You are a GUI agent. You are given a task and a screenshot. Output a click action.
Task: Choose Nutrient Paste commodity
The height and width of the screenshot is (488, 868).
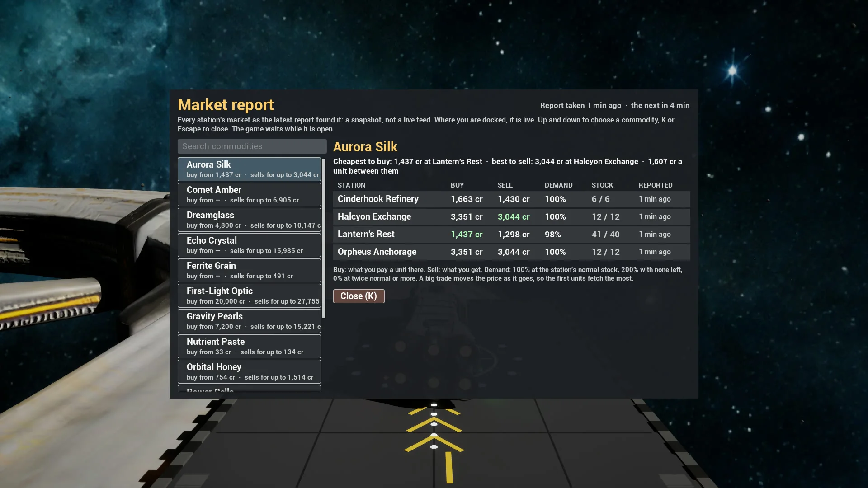[x=249, y=347]
